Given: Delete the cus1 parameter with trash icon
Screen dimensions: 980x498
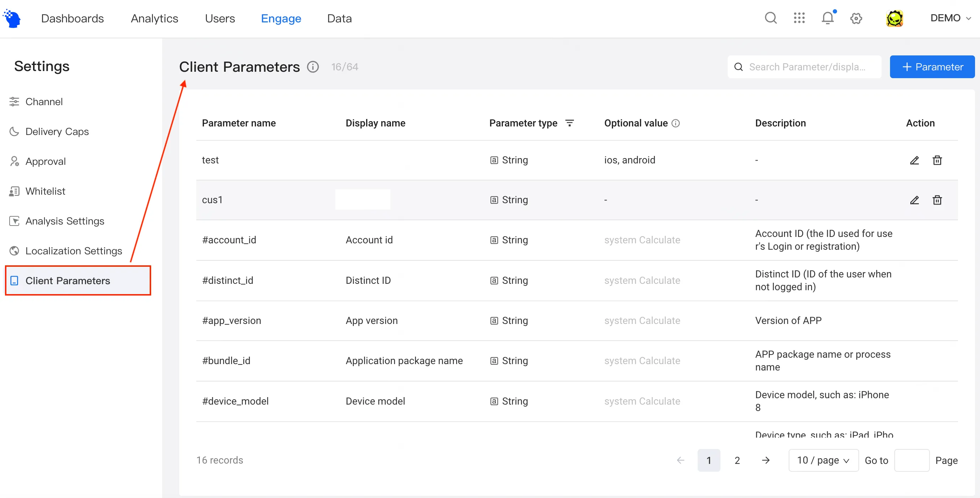Looking at the screenshot, I should coord(937,200).
